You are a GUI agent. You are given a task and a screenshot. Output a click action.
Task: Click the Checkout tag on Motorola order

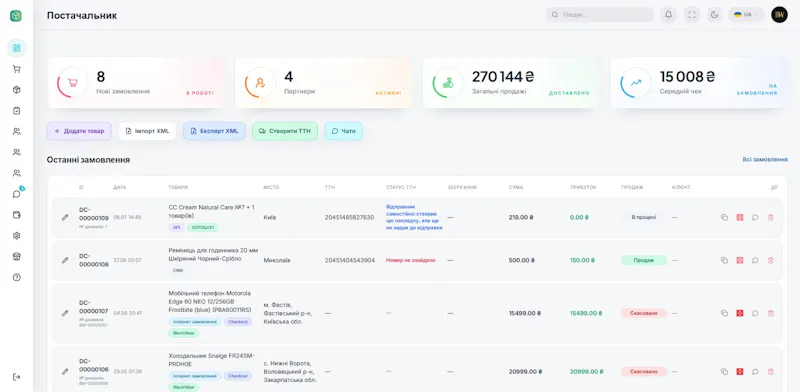(x=238, y=322)
